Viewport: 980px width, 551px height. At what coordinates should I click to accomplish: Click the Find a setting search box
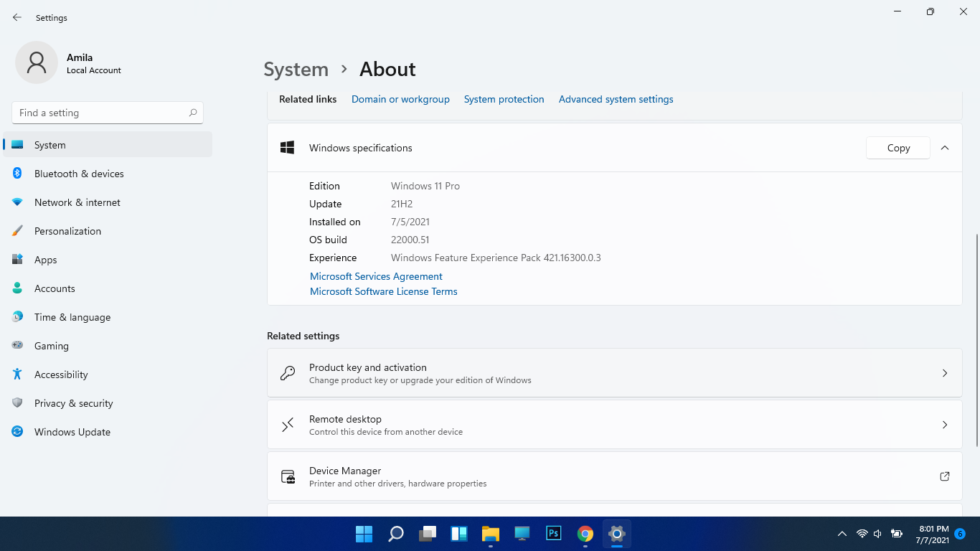[x=108, y=113]
